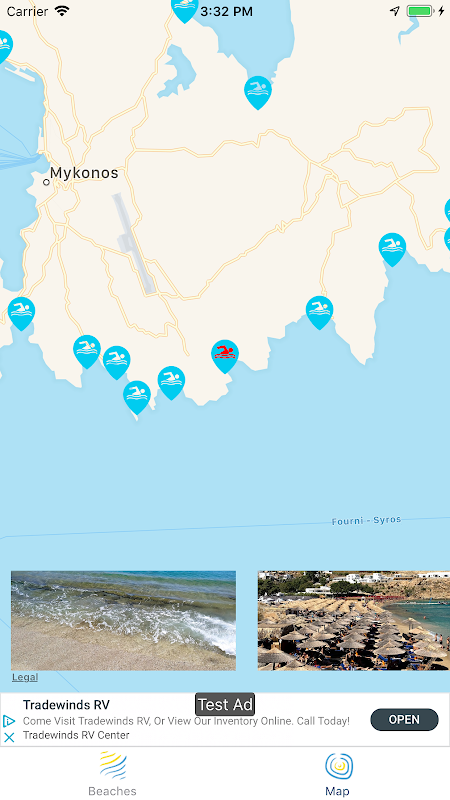Open the Legal link on the map
Screen dimensions: 450x800
(x=25, y=677)
